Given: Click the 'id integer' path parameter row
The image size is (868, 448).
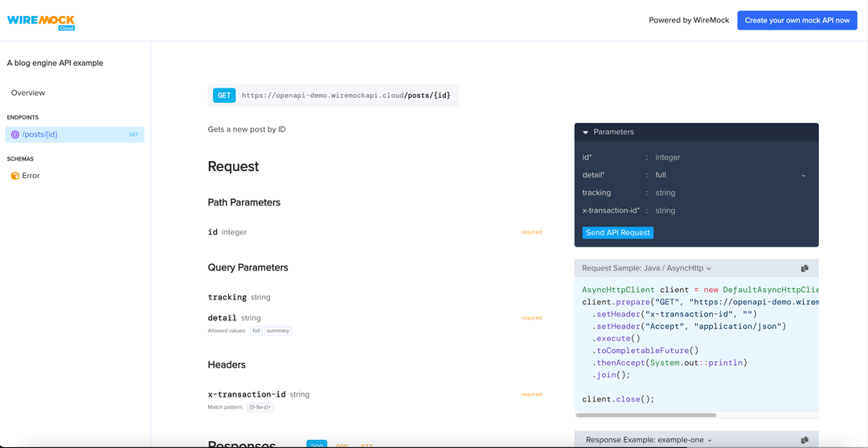Looking at the screenshot, I should pos(227,232).
